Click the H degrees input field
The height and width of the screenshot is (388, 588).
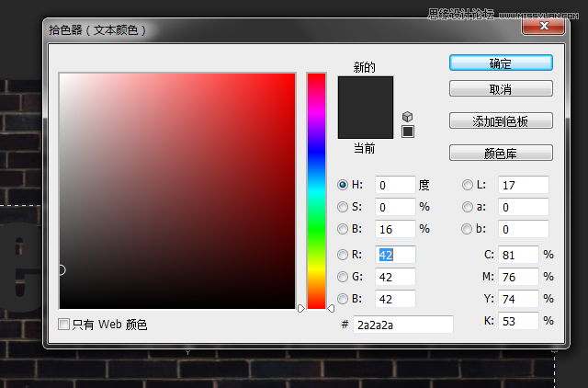[x=395, y=185]
